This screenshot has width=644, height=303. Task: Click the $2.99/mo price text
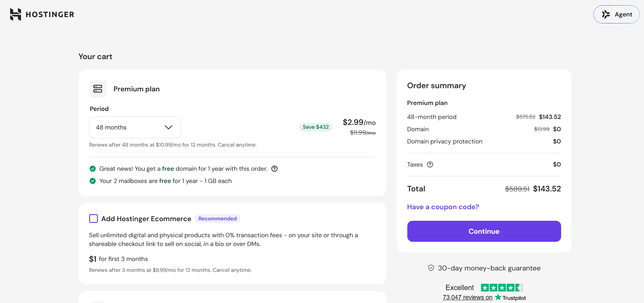359,122
